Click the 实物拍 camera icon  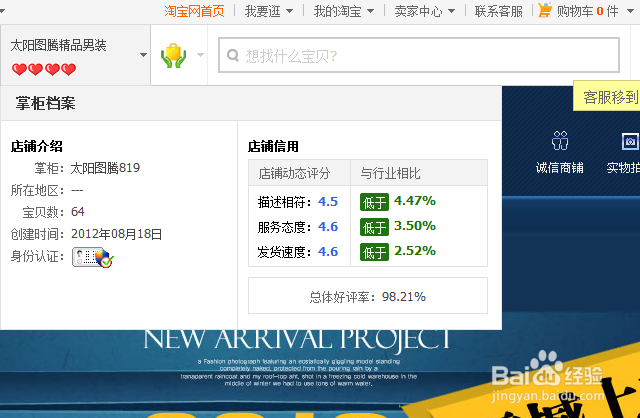point(630,141)
